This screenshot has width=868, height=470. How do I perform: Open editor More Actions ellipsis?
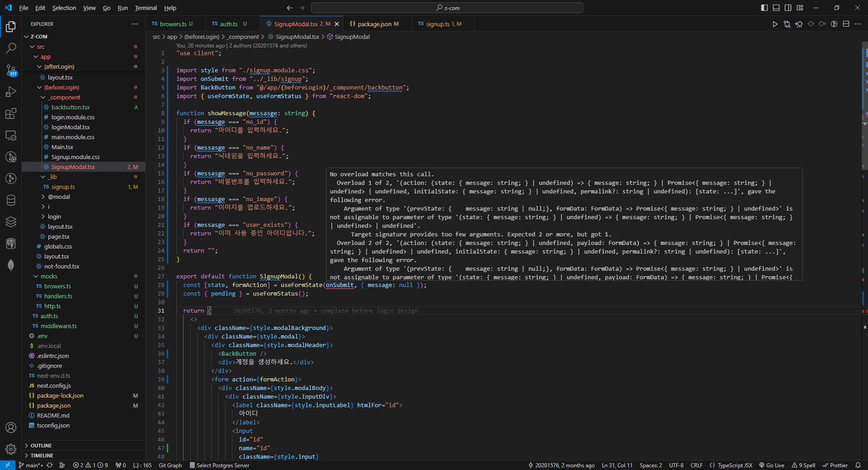(x=858, y=24)
